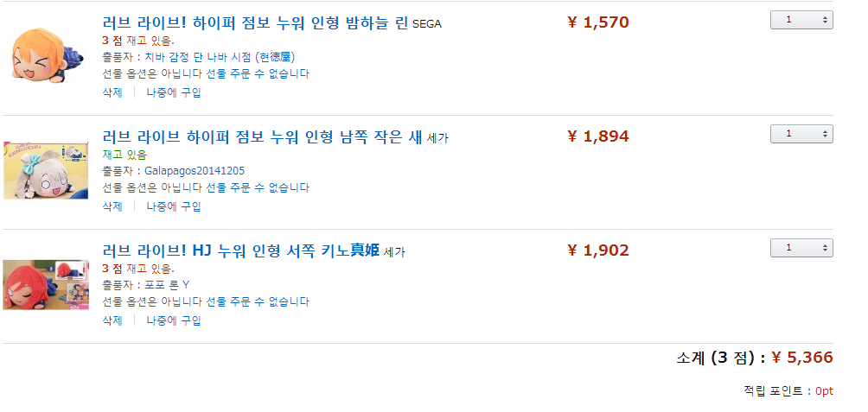Click gift option notice under first item

[x=206, y=73]
